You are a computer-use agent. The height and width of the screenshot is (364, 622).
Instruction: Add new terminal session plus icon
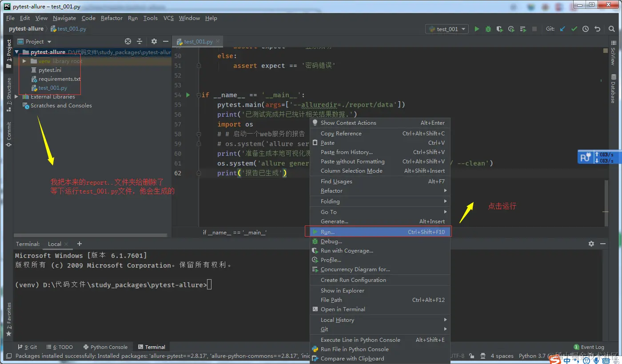[x=80, y=244]
